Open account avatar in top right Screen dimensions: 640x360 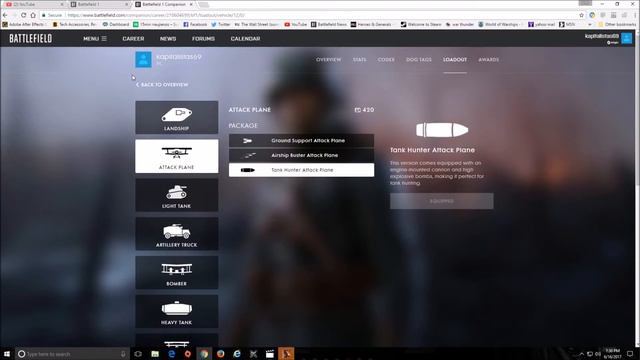click(627, 38)
